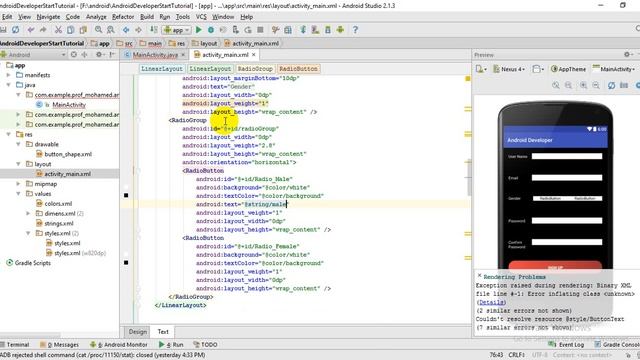Image resolution: width=640 pixels, height=360 pixels.
Task: Close the Rendering Problems message
Action: [480, 276]
